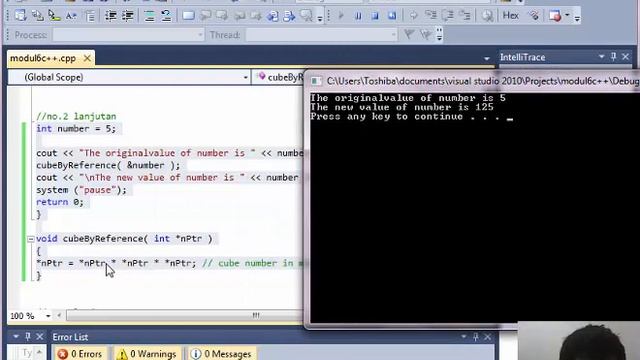The height and width of the screenshot is (360, 640).
Task: Close the modul6c++.cpp tab
Action: coord(87,58)
